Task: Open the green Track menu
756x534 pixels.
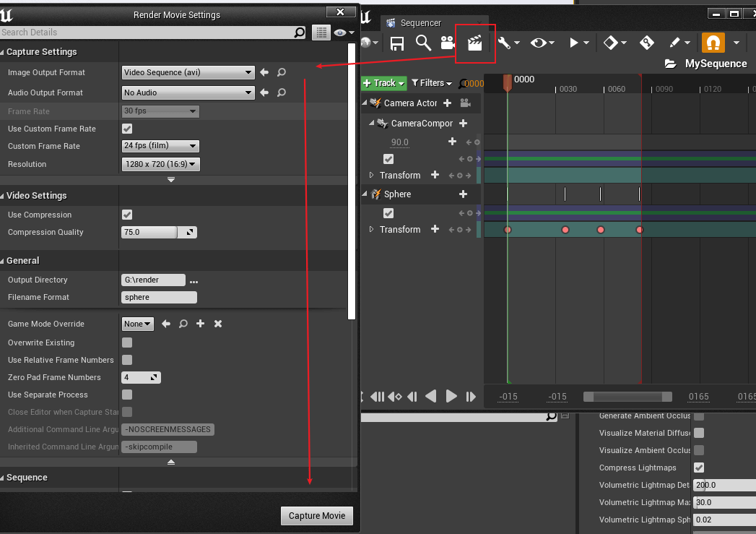Action: point(383,83)
